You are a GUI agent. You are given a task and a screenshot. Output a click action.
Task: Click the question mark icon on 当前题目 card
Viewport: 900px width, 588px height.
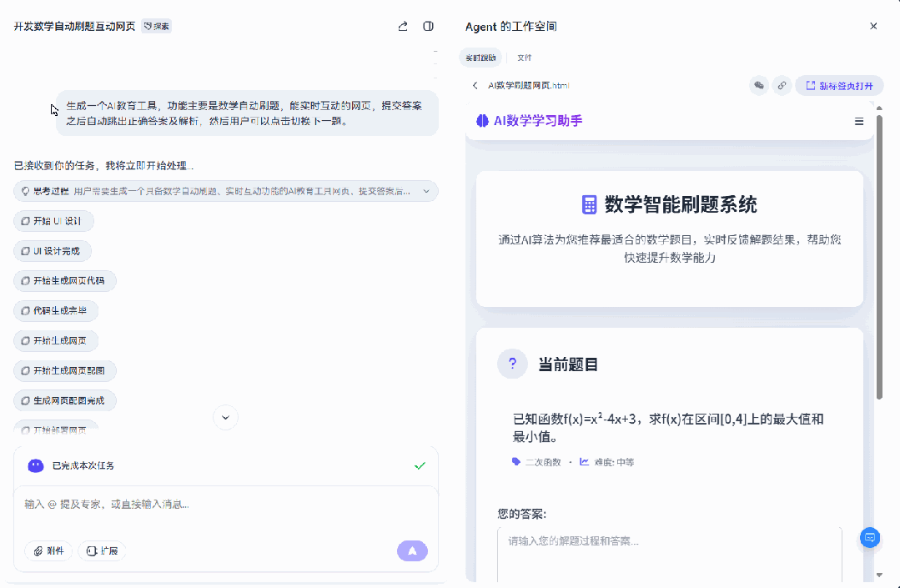tap(512, 364)
